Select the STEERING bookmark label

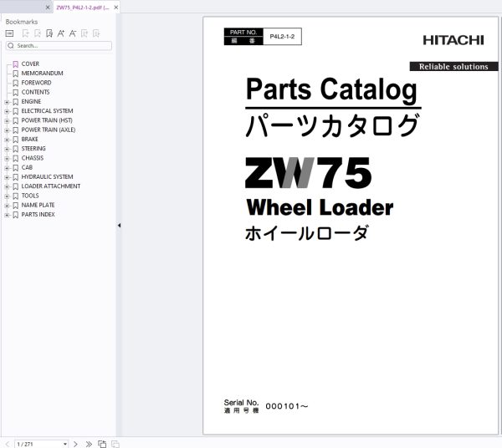[33, 149]
